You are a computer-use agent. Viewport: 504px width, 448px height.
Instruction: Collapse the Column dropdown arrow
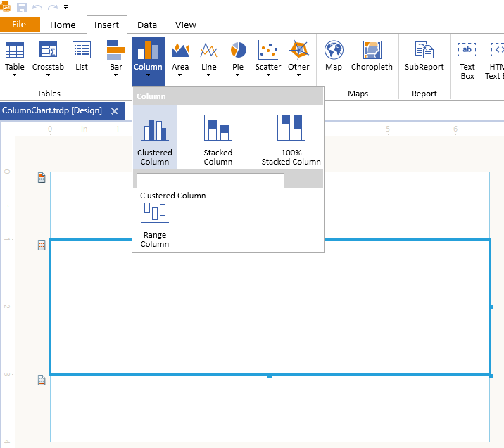pos(148,75)
